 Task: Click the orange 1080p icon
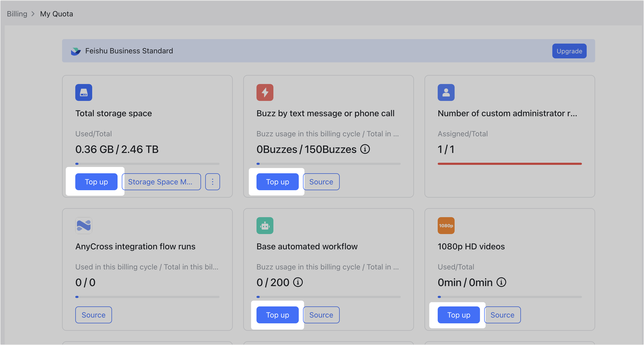pyautogui.click(x=446, y=226)
